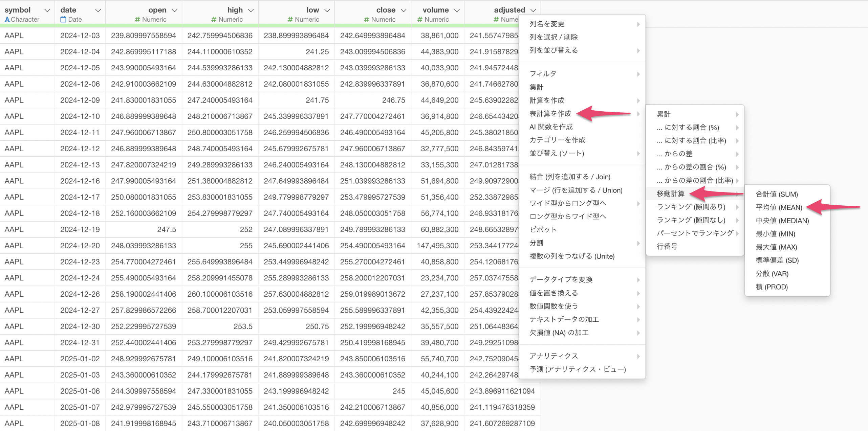This screenshot has width=868, height=431.
Task: Choose 累計 in the calculation submenu
Action: pyautogui.click(x=664, y=114)
